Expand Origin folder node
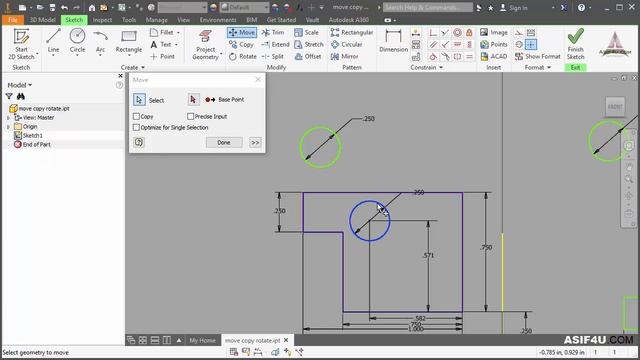This screenshot has height=360, width=640. 8,127
